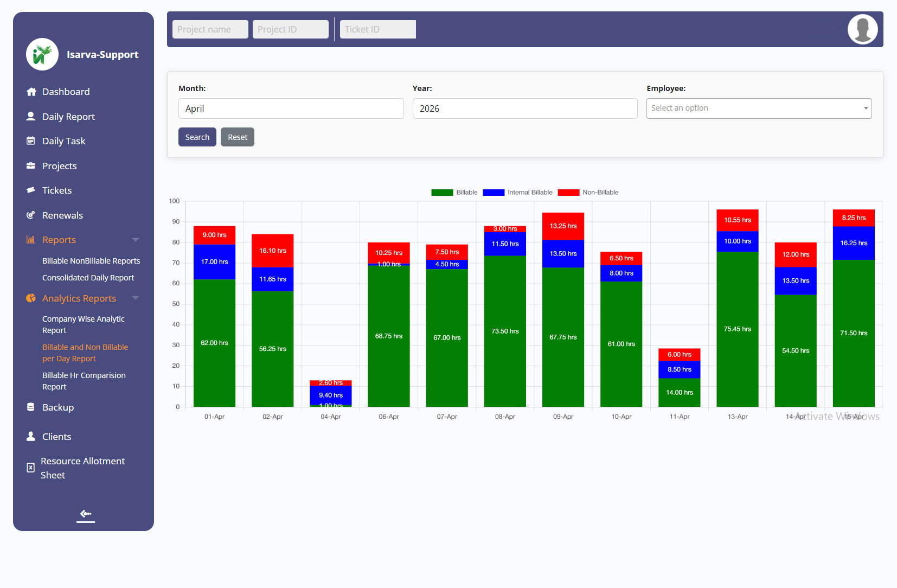Toggle Billable series in chart legend

(454, 193)
